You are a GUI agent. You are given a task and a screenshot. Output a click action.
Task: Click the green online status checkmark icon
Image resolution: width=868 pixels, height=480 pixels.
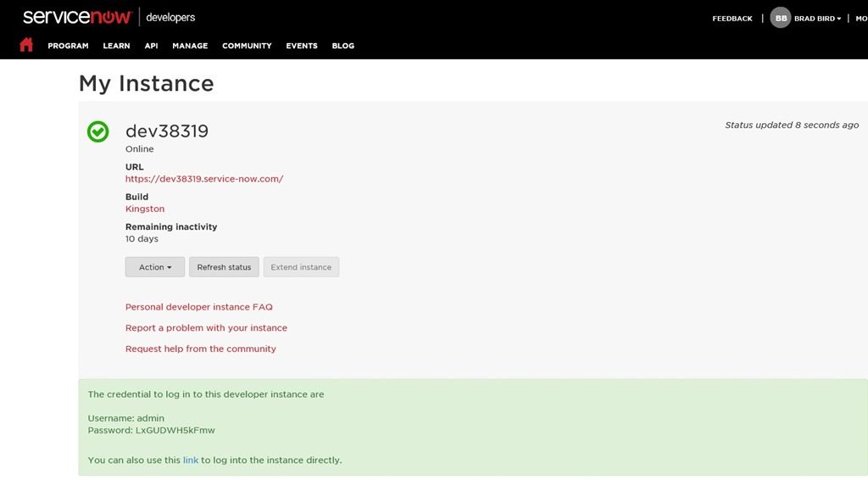pyautogui.click(x=98, y=131)
